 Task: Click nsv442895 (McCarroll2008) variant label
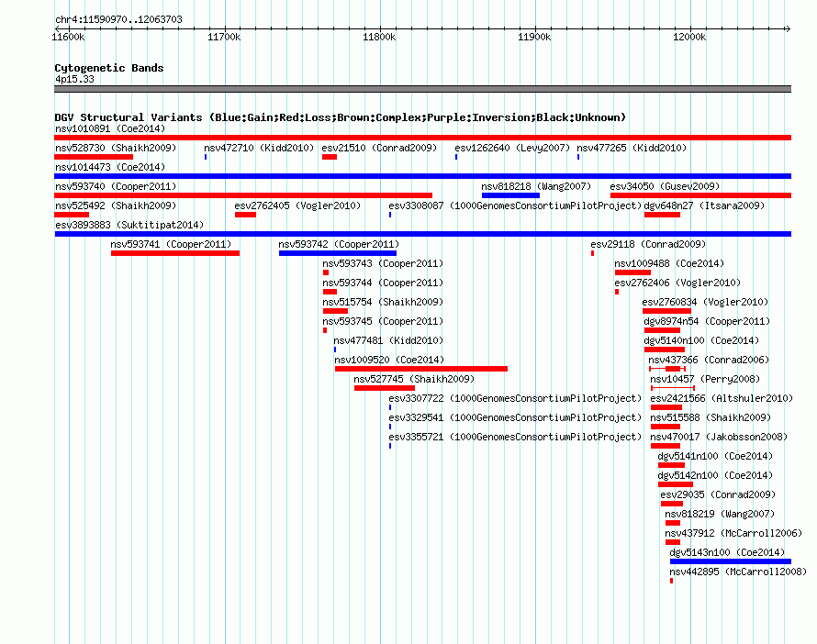coord(738,572)
